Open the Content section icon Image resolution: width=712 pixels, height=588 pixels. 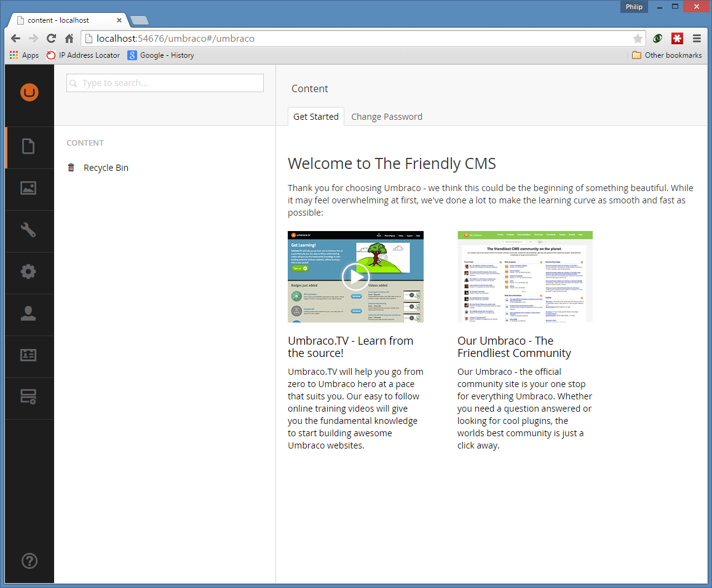tap(28, 147)
